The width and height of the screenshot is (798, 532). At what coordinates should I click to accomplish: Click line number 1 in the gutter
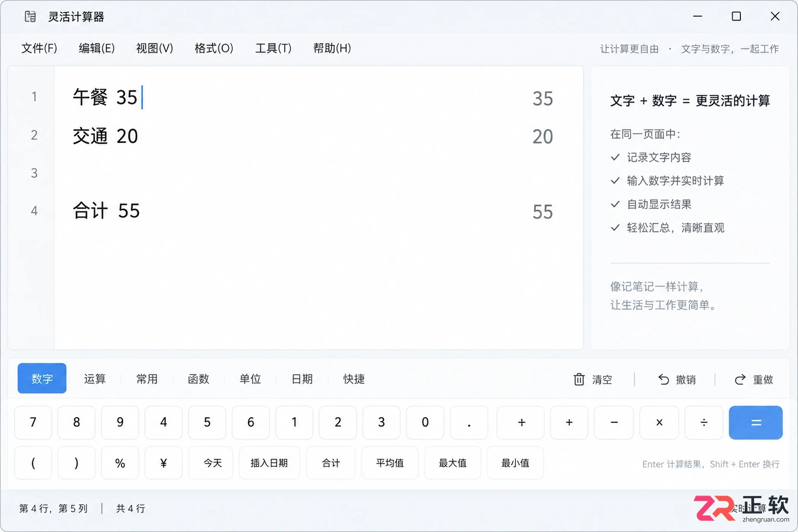pos(34,97)
